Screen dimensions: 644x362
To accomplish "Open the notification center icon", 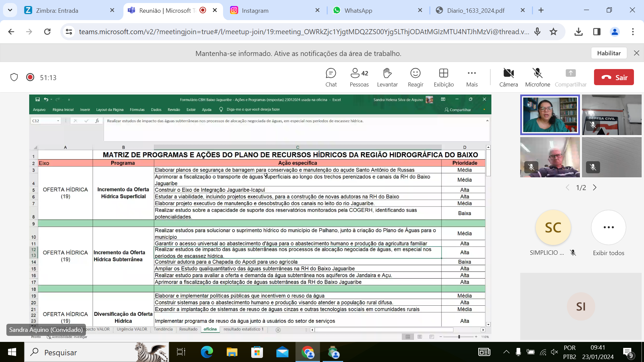I will [628, 352].
